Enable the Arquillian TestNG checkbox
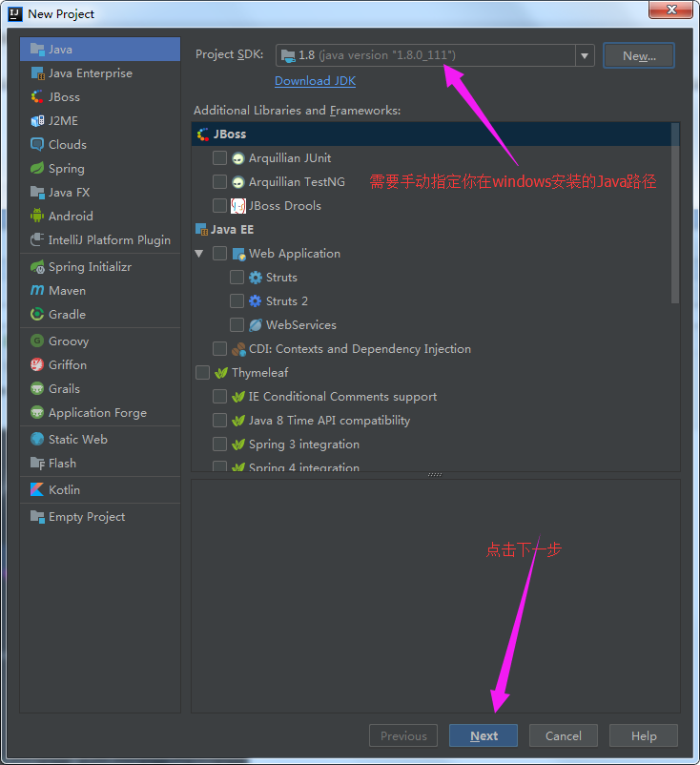The height and width of the screenshot is (765, 700). click(x=219, y=182)
